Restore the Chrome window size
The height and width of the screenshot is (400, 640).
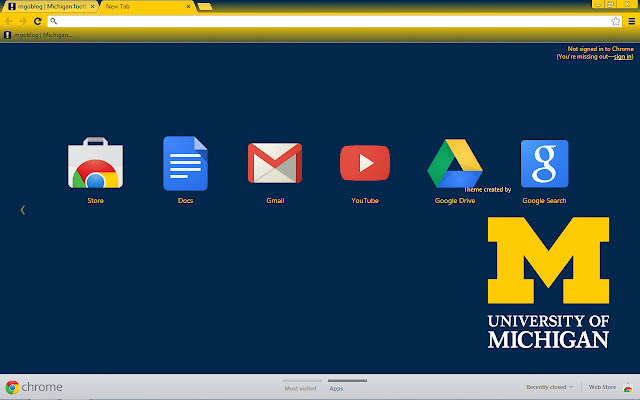(611, 4)
